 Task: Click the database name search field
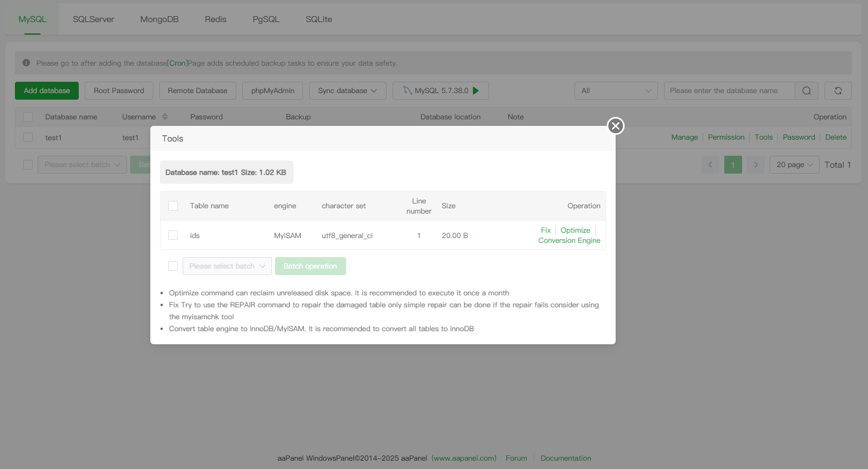tap(729, 91)
